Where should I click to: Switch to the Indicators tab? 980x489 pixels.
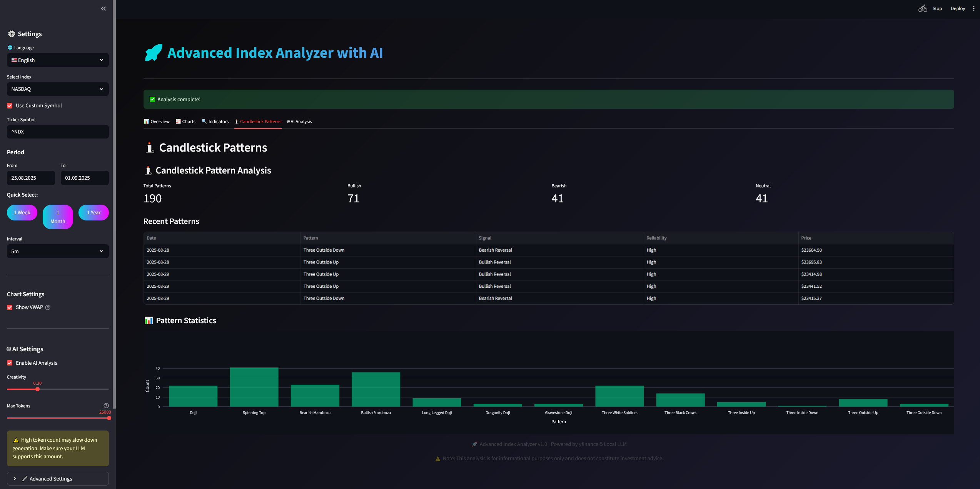coord(215,122)
